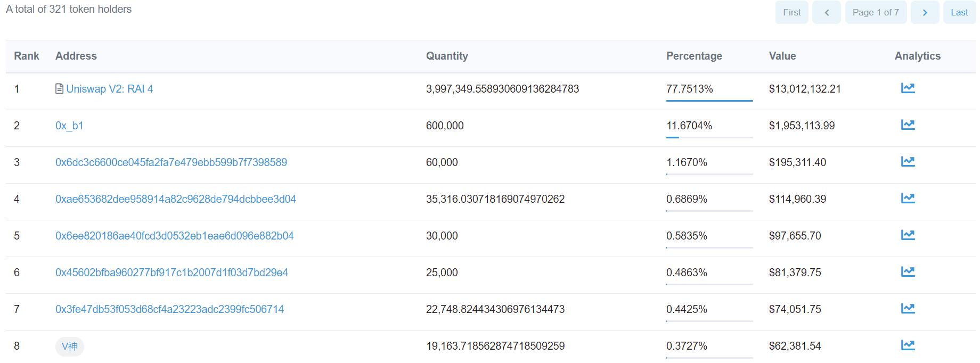The width and height of the screenshot is (980, 363).
Task: Open analytics chart icon for Uniswap V2 row
Action: pos(908,88)
